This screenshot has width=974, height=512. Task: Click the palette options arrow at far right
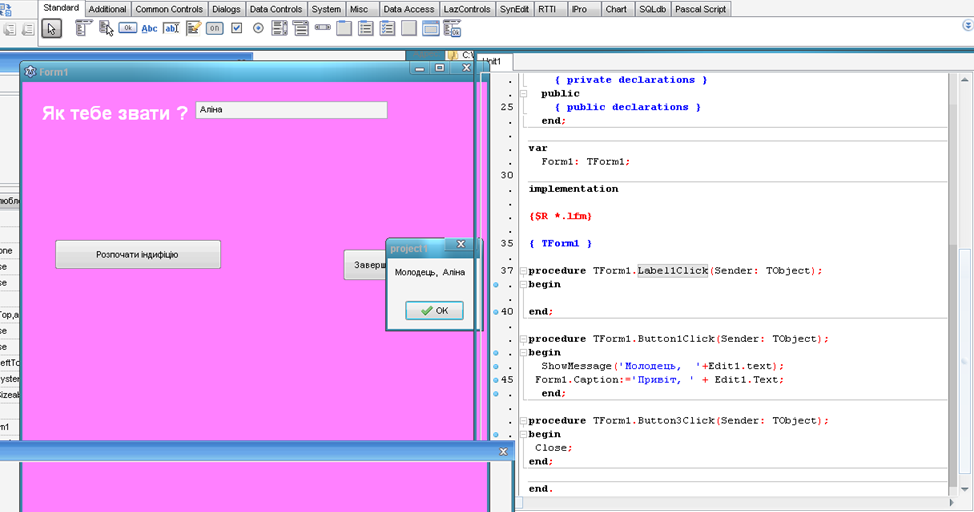pos(967,25)
